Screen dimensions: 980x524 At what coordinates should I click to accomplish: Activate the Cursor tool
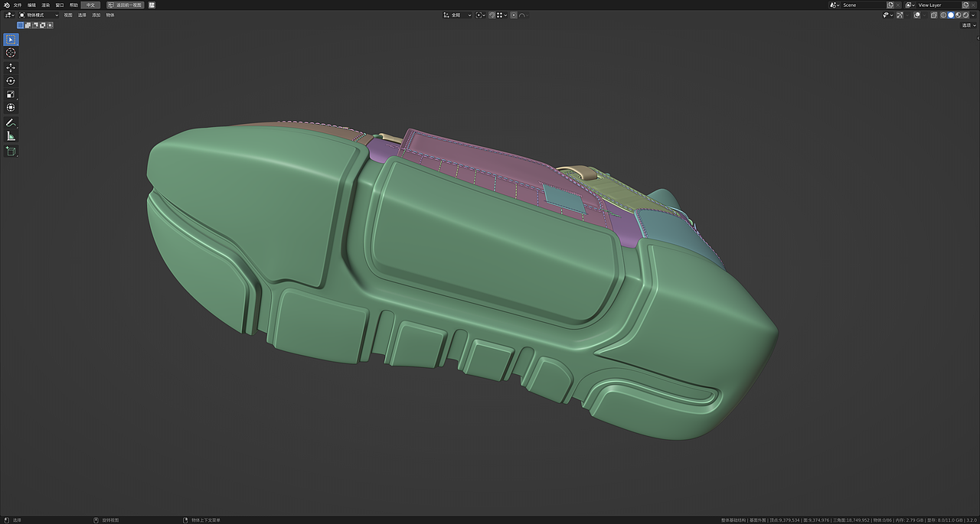click(11, 53)
